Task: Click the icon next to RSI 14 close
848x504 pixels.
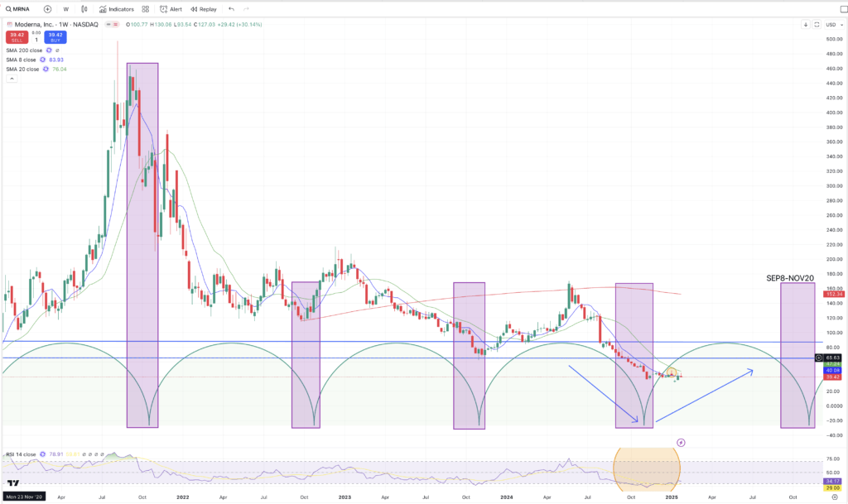Action: pos(43,454)
